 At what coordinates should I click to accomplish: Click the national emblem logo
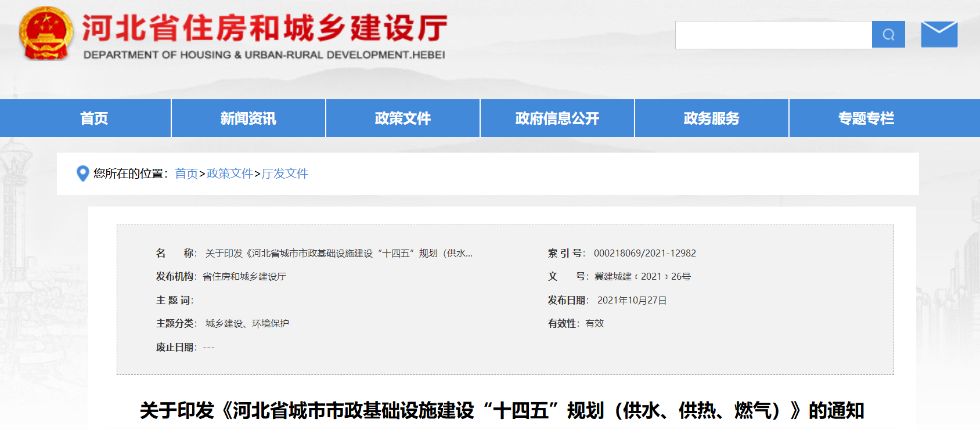tap(46, 34)
